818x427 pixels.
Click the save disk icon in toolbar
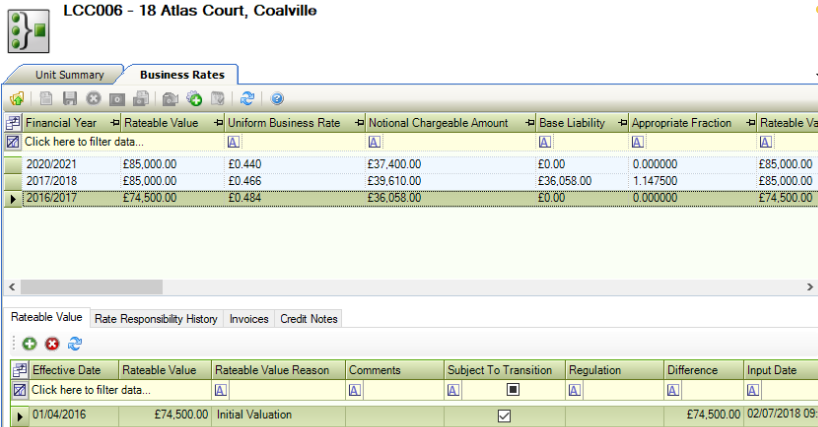tap(69, 99)
